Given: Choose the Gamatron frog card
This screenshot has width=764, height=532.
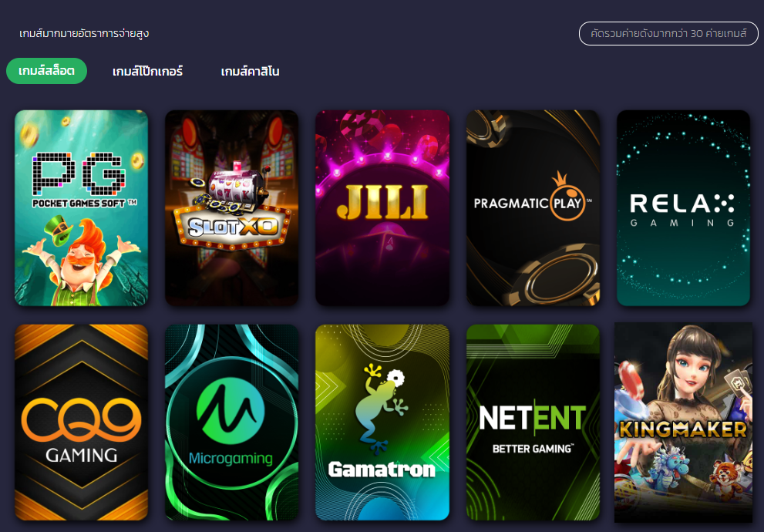Looking at the screenshot, I should (382, 423).
